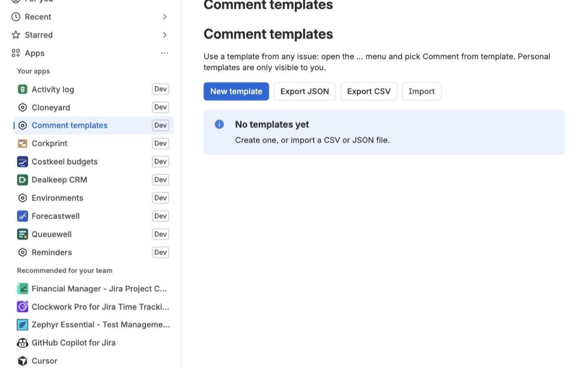The height and width of the screenshot is (368, 588).
Task: Open Activity log in the sidebar
Action: [x=93, y=89]
